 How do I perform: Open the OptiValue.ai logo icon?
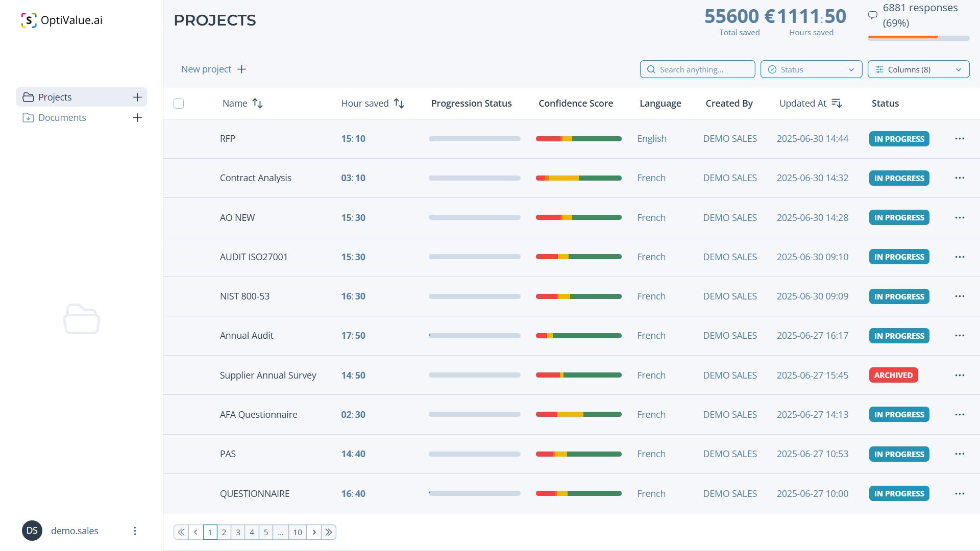[x=29, y=20]
